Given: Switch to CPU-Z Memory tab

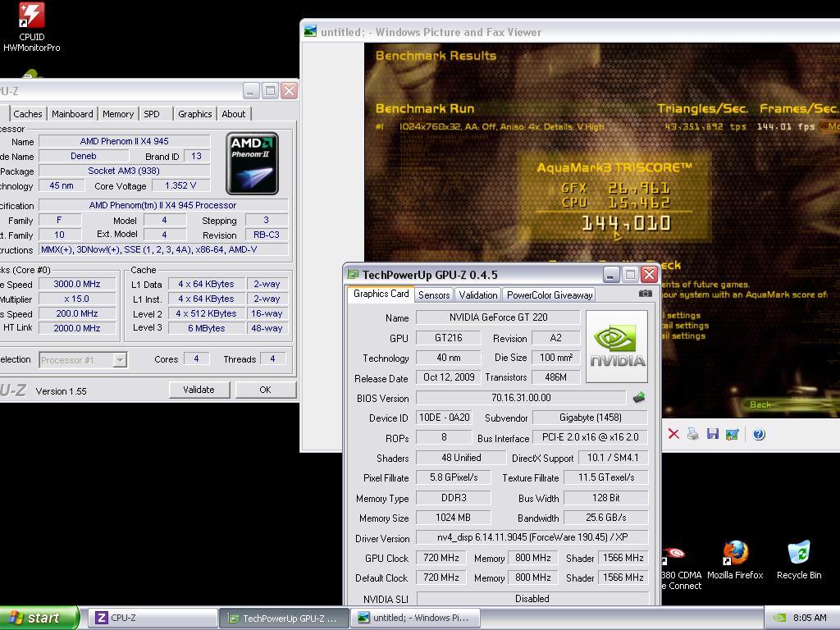Looking at the screenshot, I should tap(118, 113).
